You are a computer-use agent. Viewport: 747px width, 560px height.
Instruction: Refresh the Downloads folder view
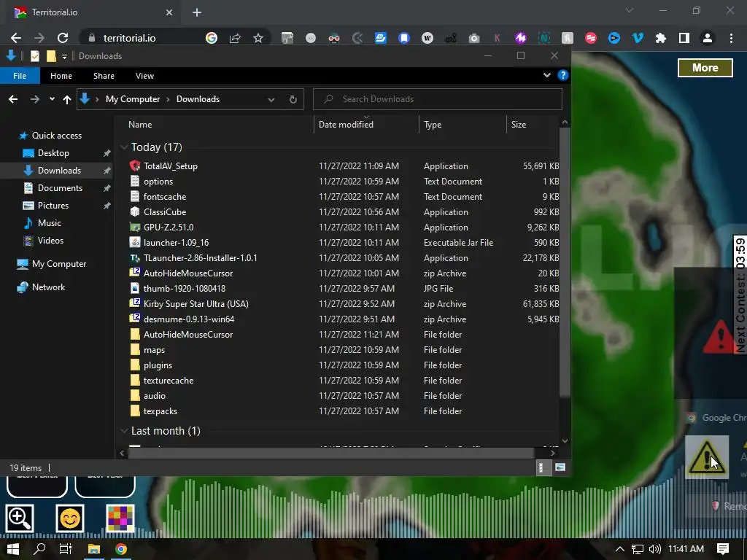293,99
